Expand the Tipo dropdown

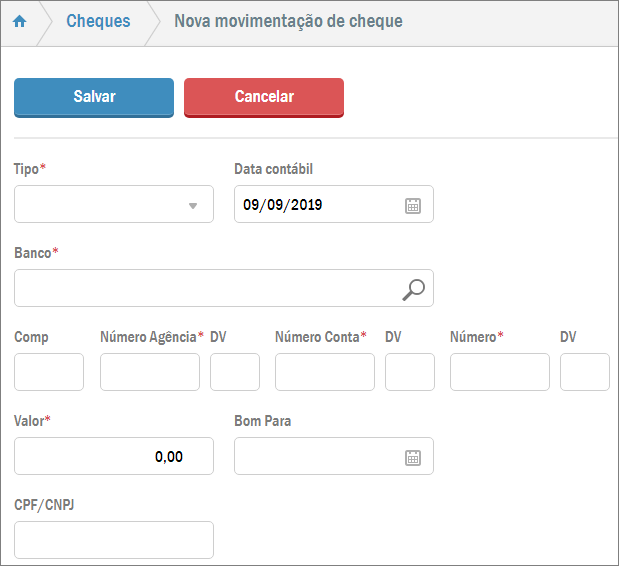(192, 205)
